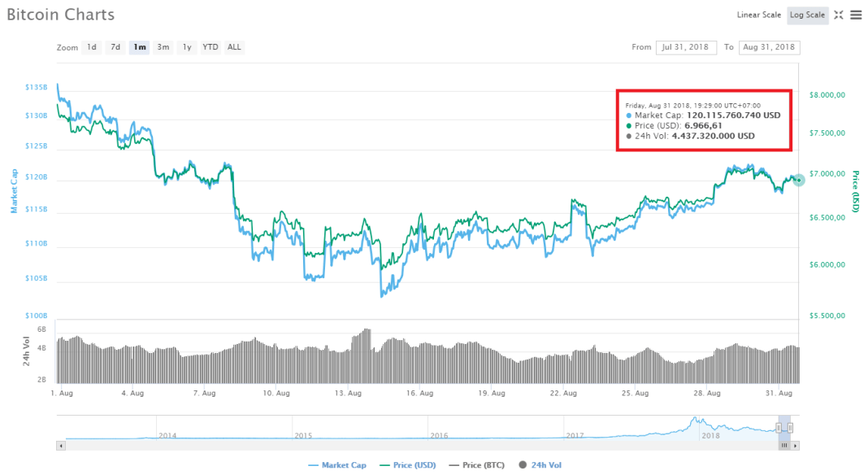
Task: Click the 2018 label in navigator
Action: 711,436
